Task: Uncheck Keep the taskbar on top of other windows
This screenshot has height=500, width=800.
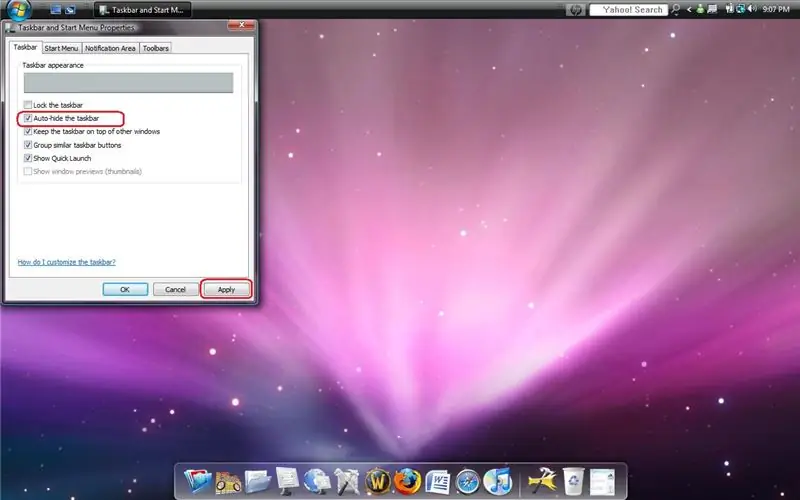Action: (28, 131)
